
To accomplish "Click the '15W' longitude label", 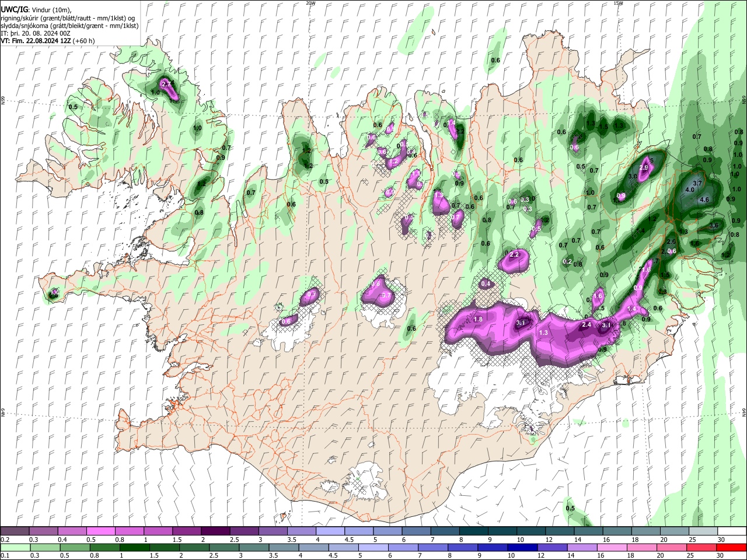I will 618,3.
